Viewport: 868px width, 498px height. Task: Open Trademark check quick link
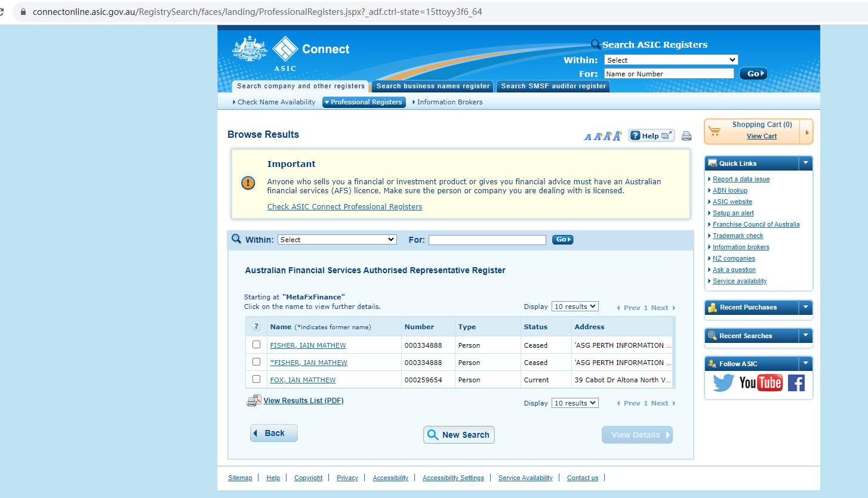(738, 236)
